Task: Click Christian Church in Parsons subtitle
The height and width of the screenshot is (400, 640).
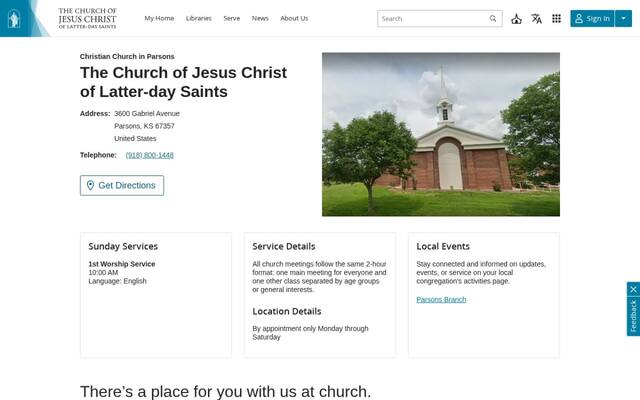Action: pyautogui.click(x=127, y=56)
